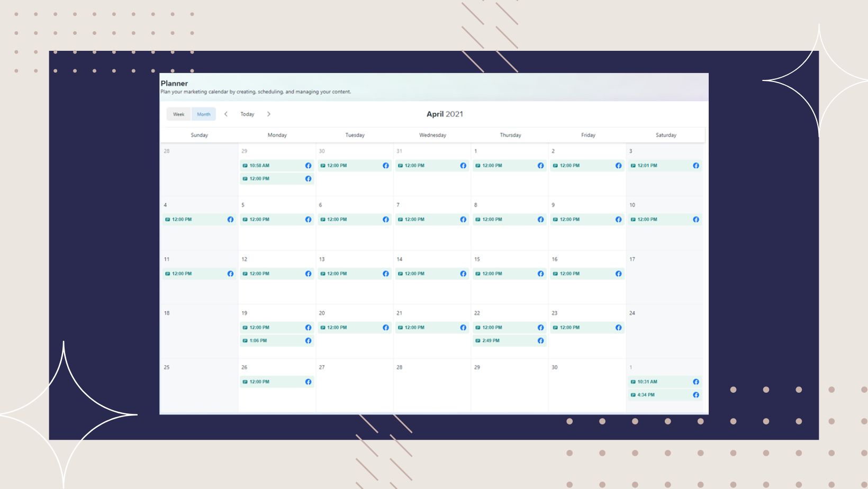Click the "Tuesday" column header
Viewport: 868px width, 489px height.
[x=355, y=135]
